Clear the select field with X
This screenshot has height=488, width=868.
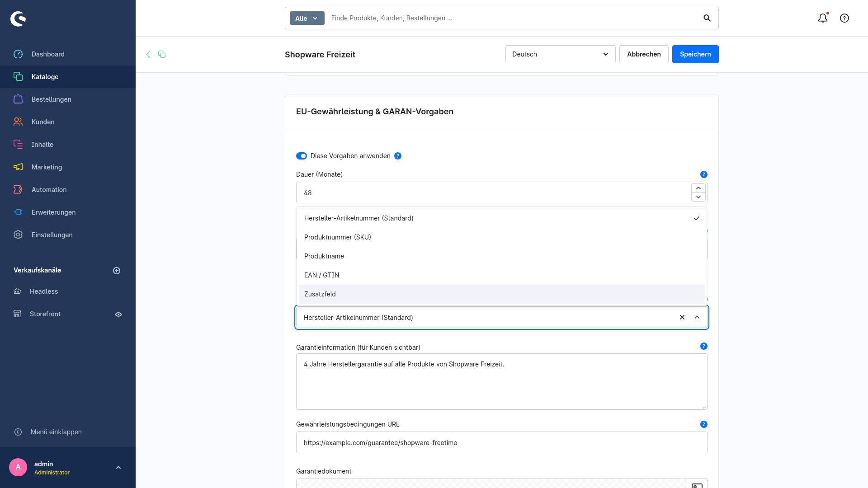(682, 317)
